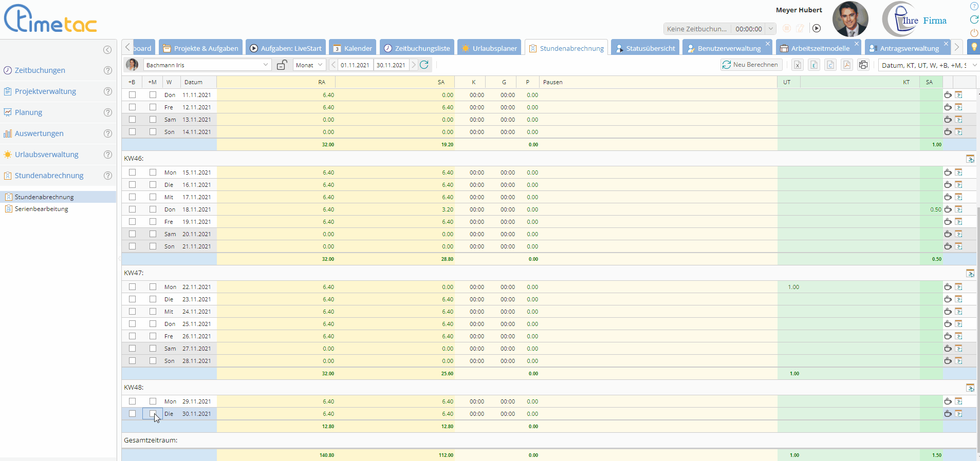Export the timesheet as PDF
Viewport: 980px width, 461px height.
click(x=847, y=65)
